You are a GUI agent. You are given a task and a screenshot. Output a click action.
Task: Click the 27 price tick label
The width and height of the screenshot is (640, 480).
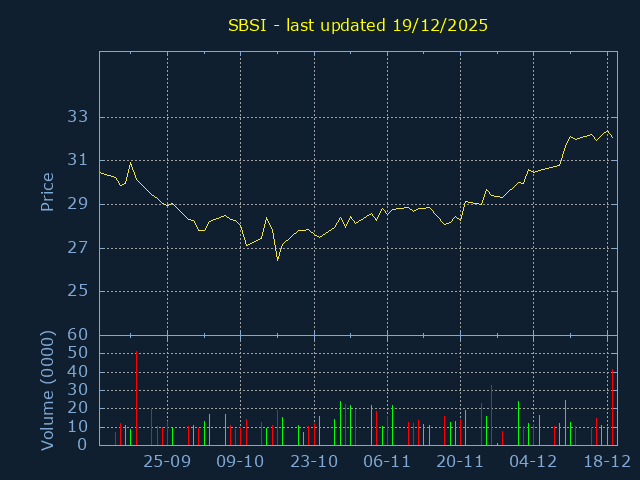79,248
